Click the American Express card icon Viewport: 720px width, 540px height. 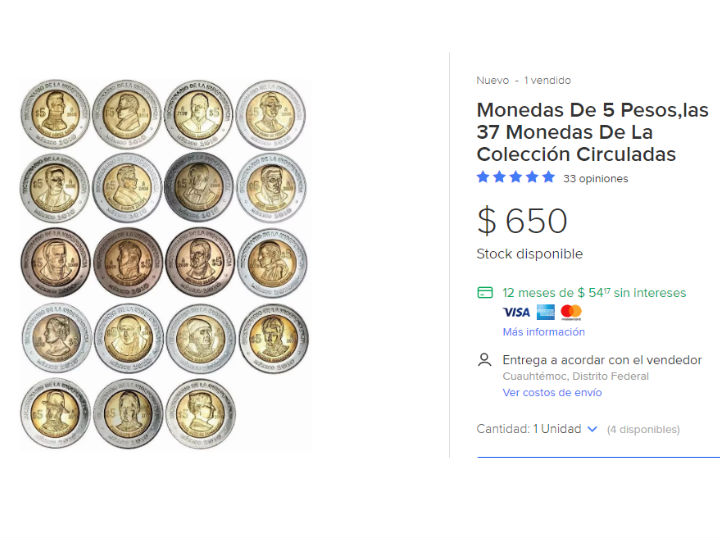(545, 312)
